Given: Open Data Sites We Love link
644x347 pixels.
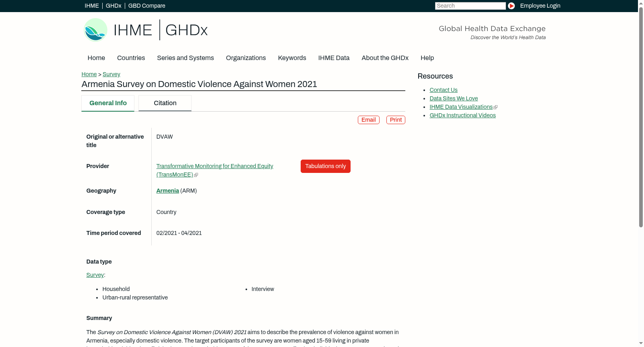Looking at the screenshot, I should pyautogui.click(x=454, y=98).
